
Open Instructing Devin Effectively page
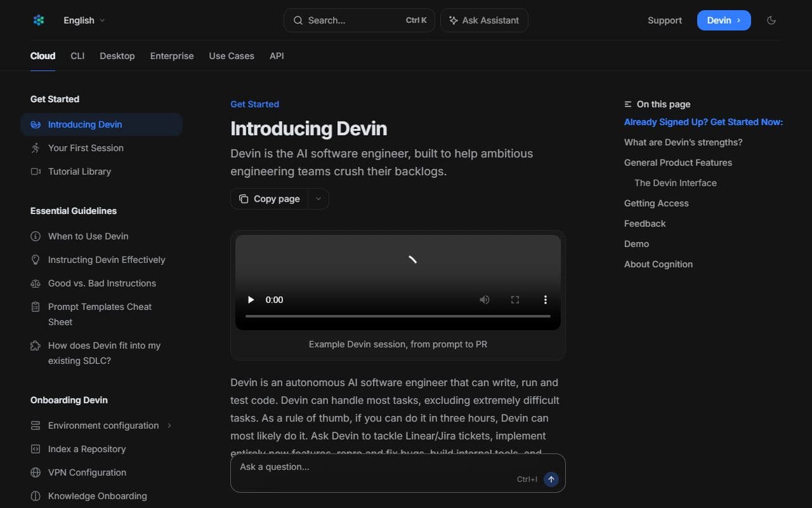tap(101, 260)
